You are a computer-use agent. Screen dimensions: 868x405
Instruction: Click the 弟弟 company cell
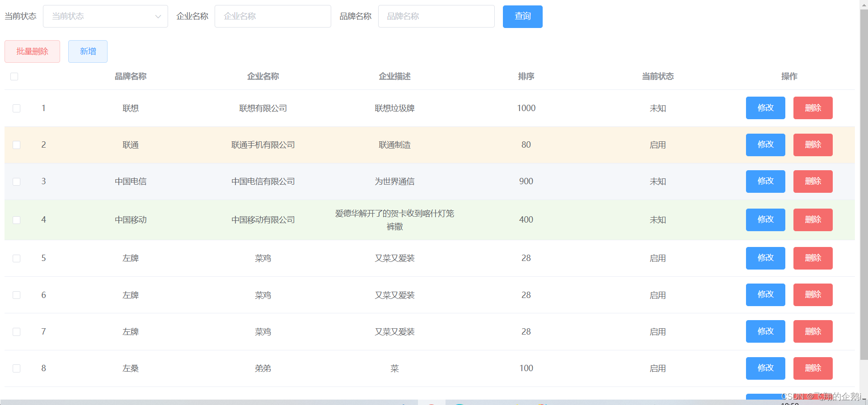tap(263, 368)
